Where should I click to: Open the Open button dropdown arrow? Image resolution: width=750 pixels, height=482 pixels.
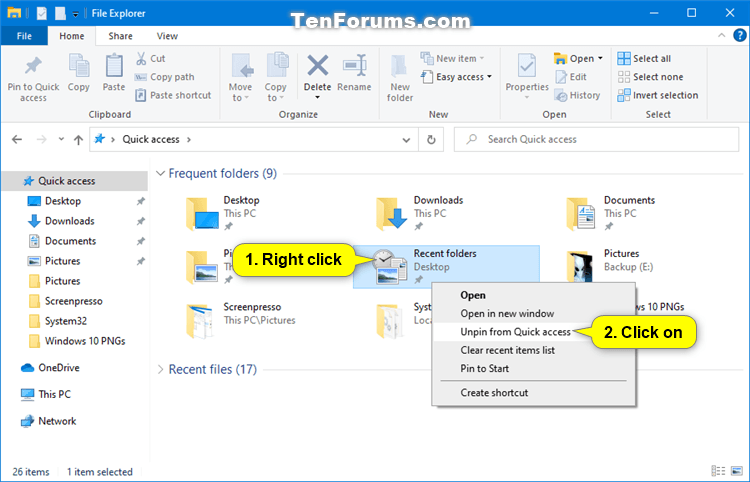(x=600, y=58)
